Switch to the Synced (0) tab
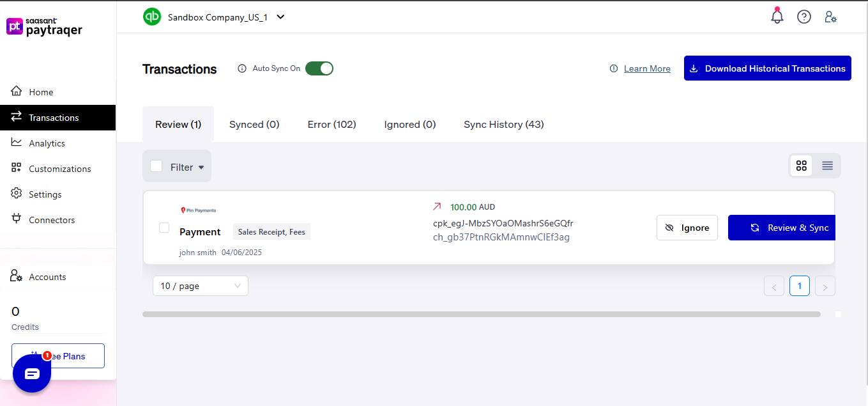868x406 pixels. pos(254,124)
